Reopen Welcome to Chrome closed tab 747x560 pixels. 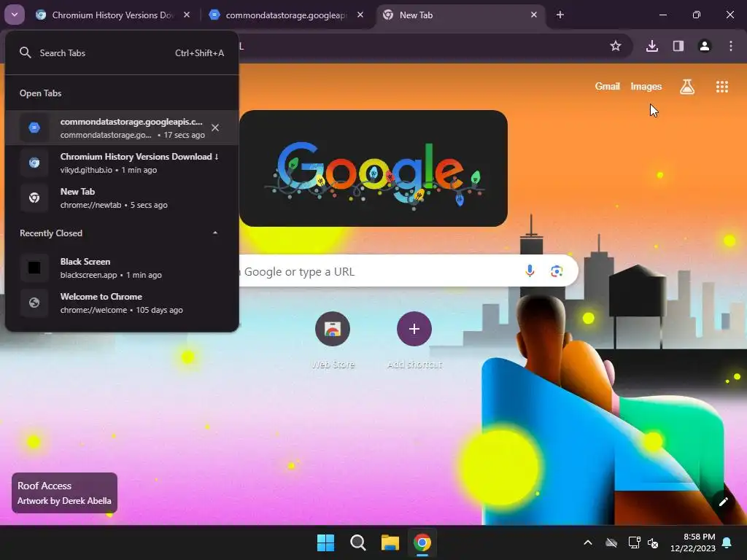click(x=122, y=303)
